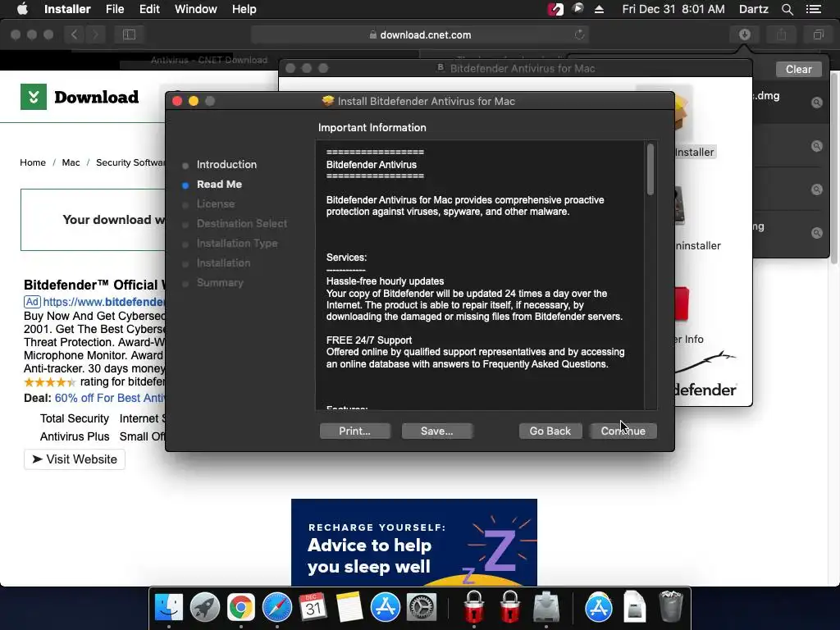Click Safari's Share icon
The height and width of the screenshot is (630, 840).
click(x=781, y=34)
